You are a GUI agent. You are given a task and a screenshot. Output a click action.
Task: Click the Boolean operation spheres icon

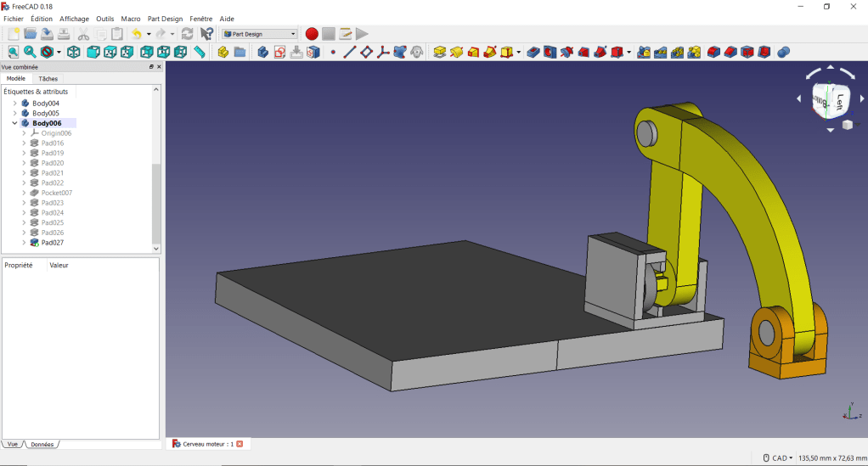[784, 53]
